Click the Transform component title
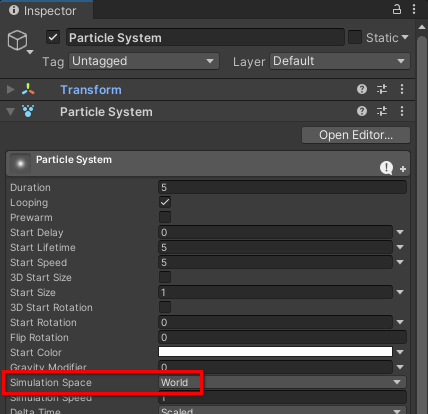428x414 pixels. [x=91, y=90]
